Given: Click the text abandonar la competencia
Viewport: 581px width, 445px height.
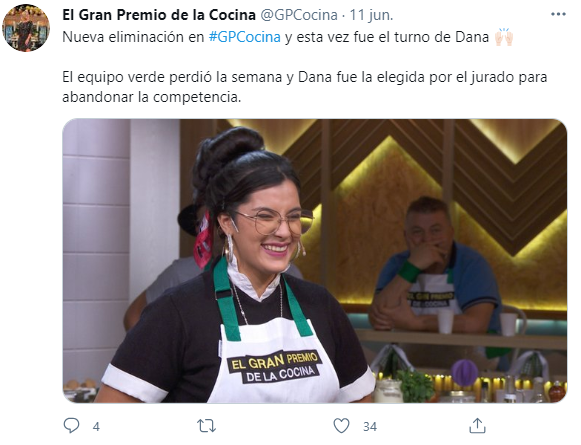Looking at the screenshot, I should point(152,97).
